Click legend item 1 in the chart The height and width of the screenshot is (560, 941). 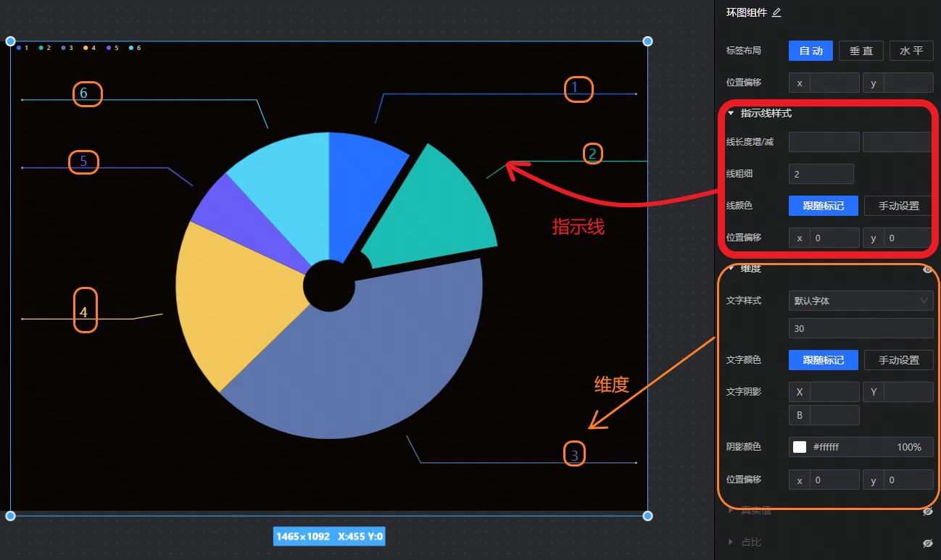[22, 48]
